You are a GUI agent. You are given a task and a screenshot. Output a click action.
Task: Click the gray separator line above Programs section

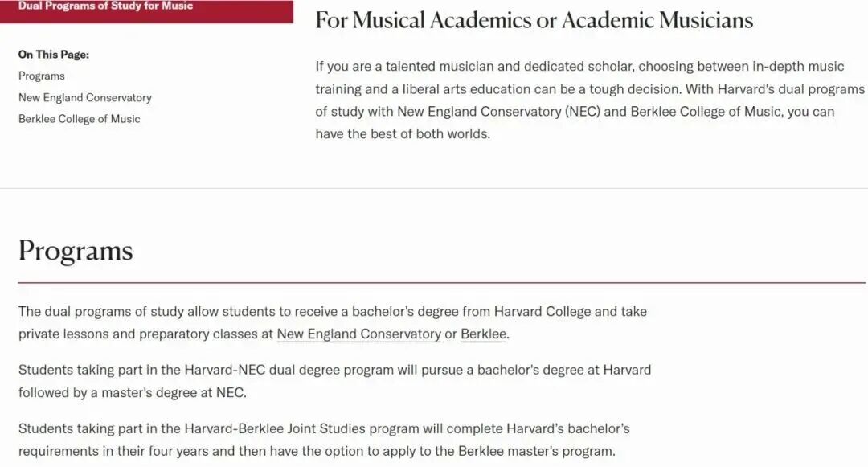click(434, 188)
